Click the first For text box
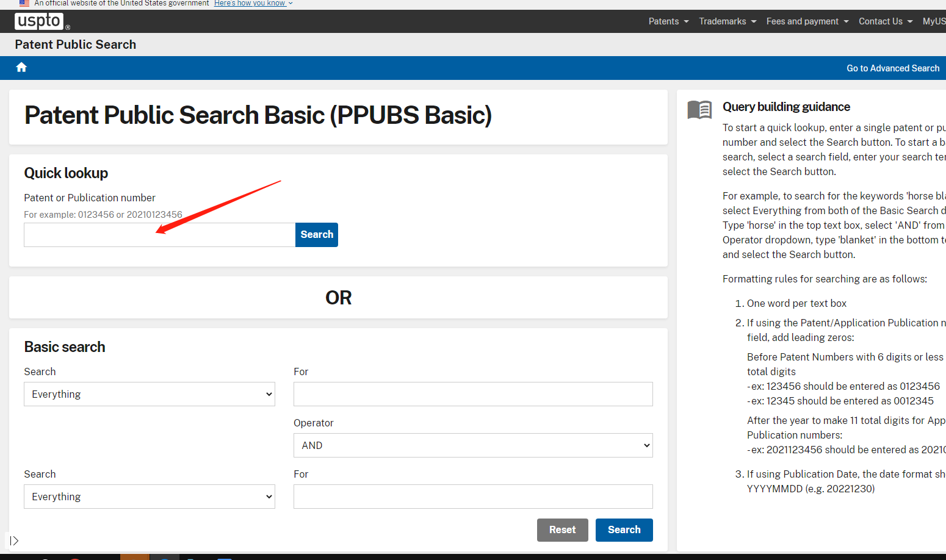Screen dimensions: 946x560 click(x=473, y=394)
